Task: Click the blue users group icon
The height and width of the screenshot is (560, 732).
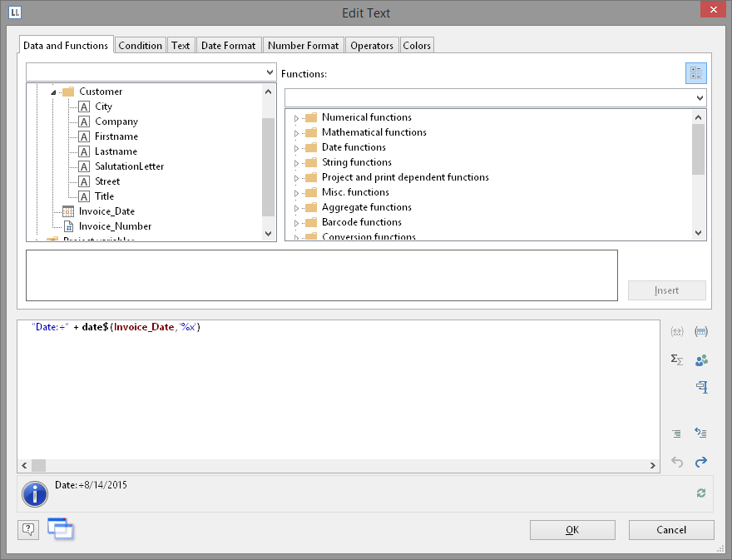Action: [700, 359]
